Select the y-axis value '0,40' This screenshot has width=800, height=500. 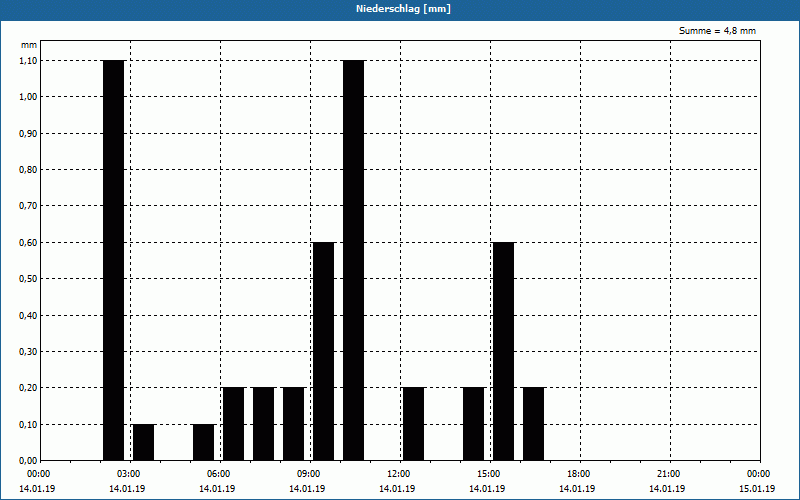click(x=29, y=315)
